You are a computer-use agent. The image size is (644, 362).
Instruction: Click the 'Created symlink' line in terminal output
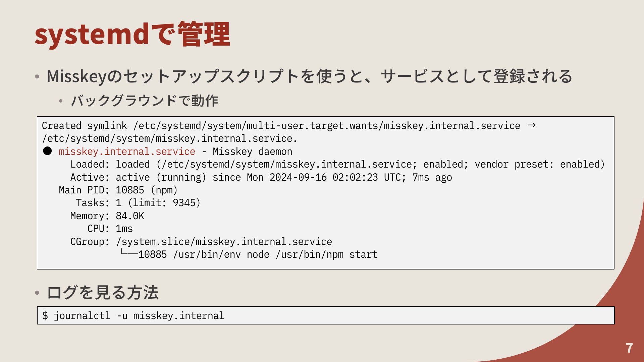pos(289,126)
